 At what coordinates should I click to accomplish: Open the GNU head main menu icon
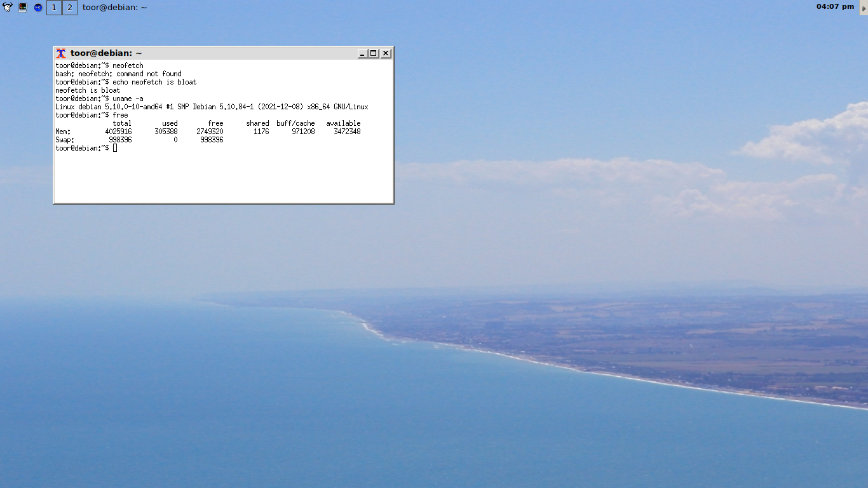(8, 8)
